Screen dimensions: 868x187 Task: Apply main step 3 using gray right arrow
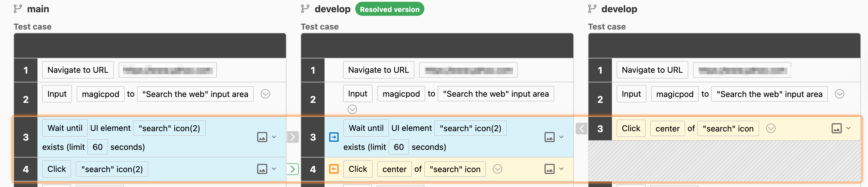click(x=292, y=137)
